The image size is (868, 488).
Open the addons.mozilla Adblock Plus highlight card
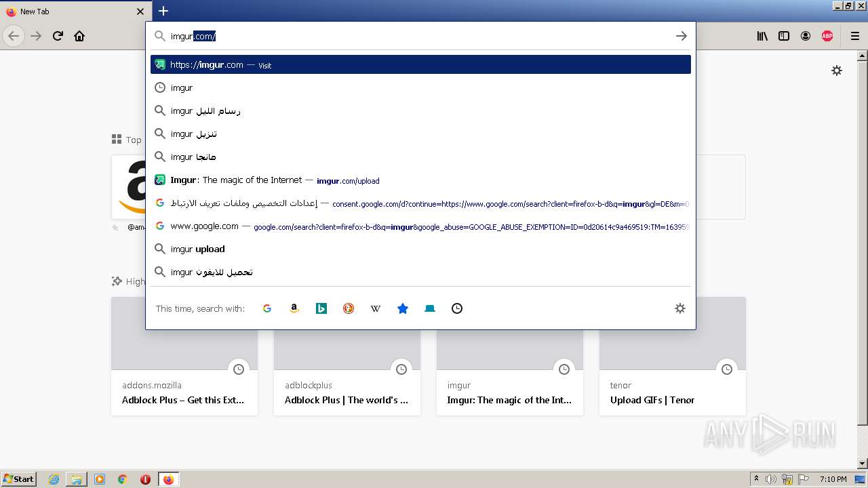point(184,356)
